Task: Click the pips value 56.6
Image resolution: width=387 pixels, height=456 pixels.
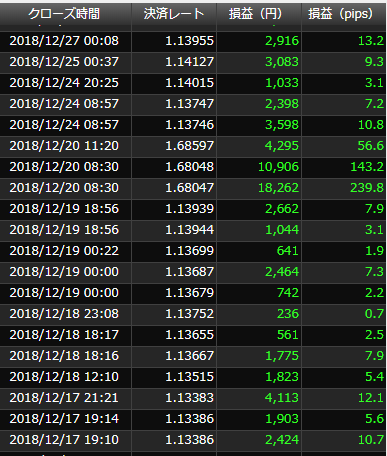Action: [371, 146]
